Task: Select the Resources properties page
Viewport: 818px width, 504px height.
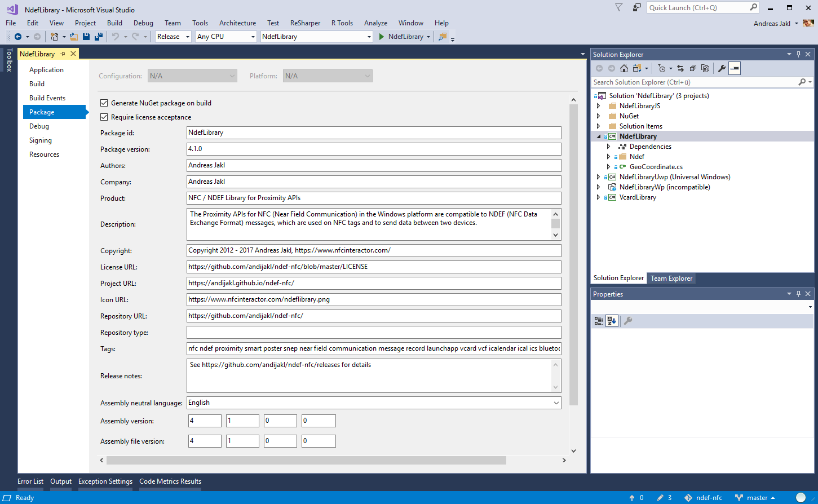Action: coord(44,154)
